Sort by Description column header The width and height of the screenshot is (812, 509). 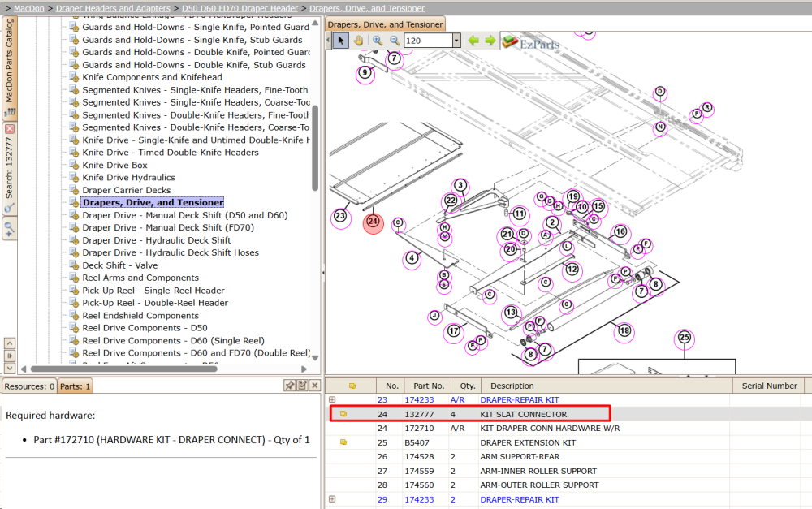607,386
